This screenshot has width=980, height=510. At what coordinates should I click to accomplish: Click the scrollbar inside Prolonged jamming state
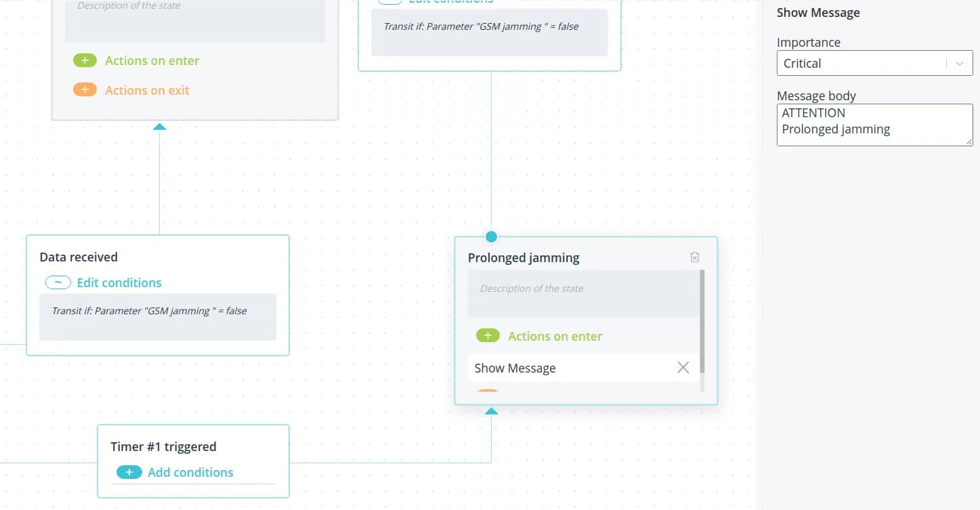[702, 322]
